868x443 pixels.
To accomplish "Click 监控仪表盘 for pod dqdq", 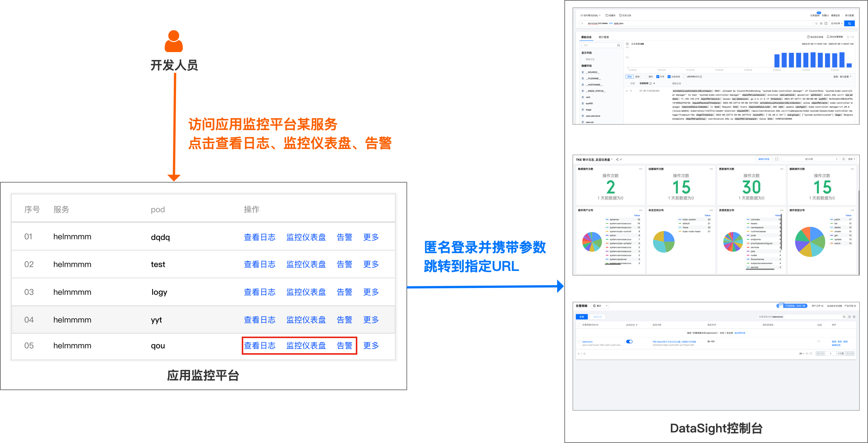I will pyautogui.click(x=306, y=237).
